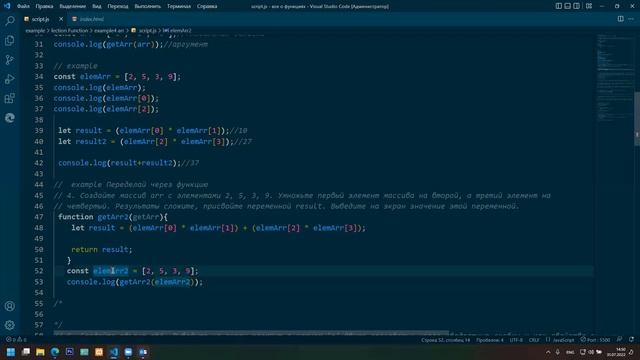Click 'return result;' on line 50
The height and width of the screenshot is (360, 640).
tap(102, 249)
